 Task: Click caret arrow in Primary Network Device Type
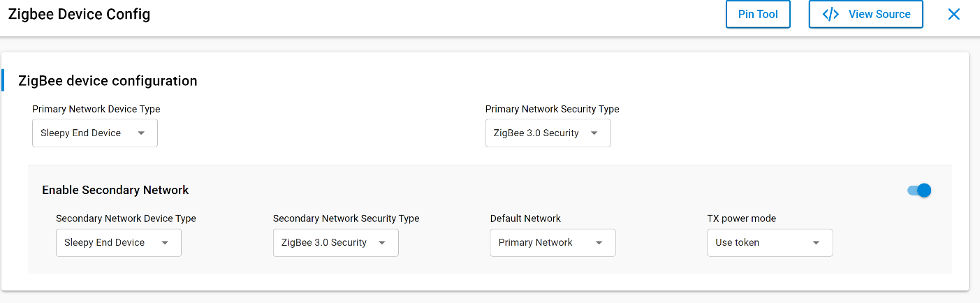141,133
